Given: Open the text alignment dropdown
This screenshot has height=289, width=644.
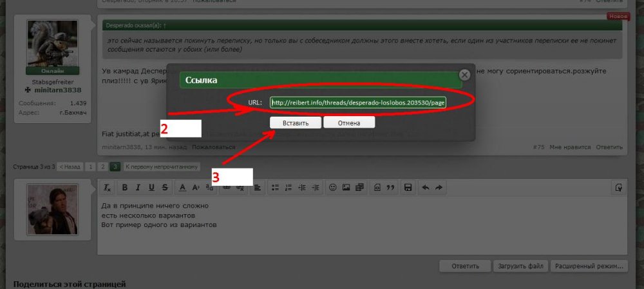Looking at the screenshot, I should click(257, 188).
